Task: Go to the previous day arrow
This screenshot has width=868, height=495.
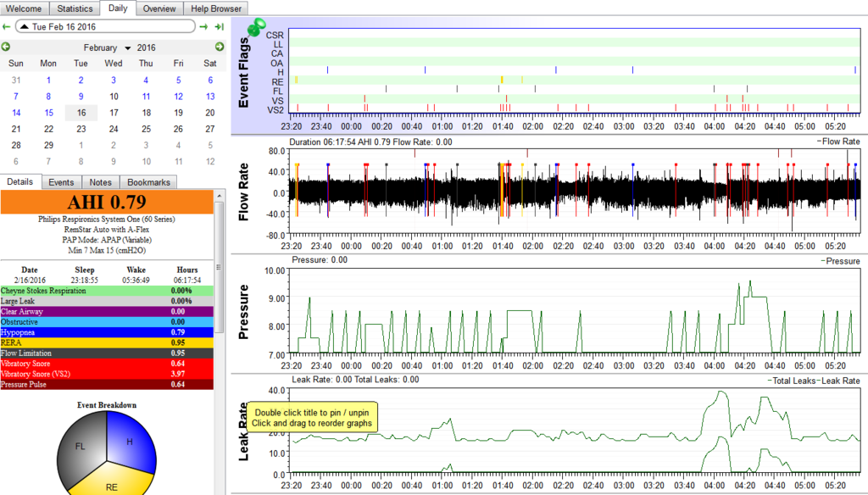Action: [7, 27]
